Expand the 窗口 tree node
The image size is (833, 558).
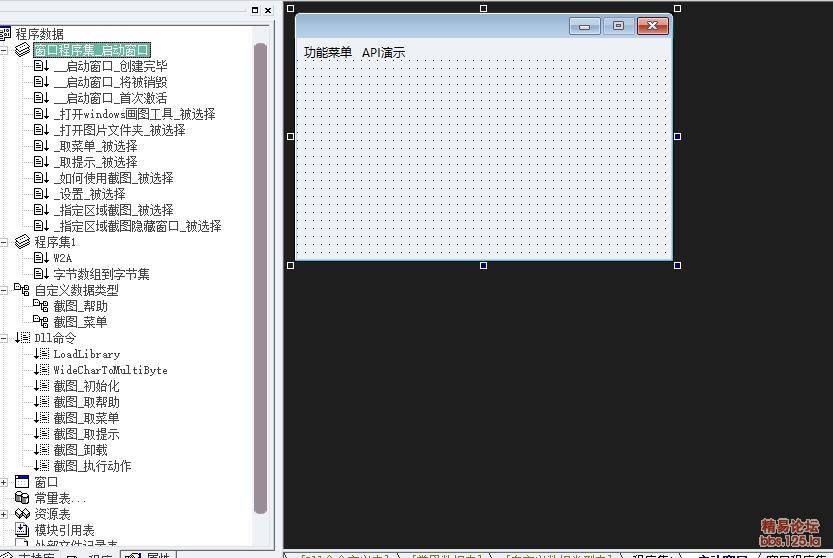click(x=4, y=482)
